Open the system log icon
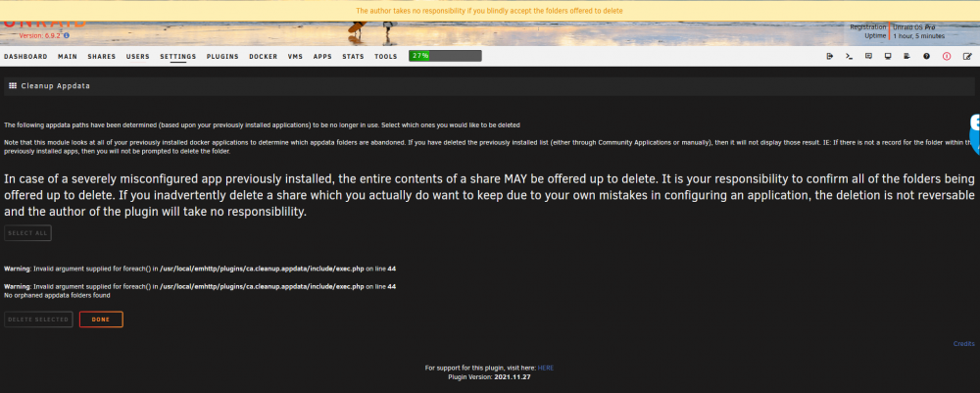 (x=906, y=56)
